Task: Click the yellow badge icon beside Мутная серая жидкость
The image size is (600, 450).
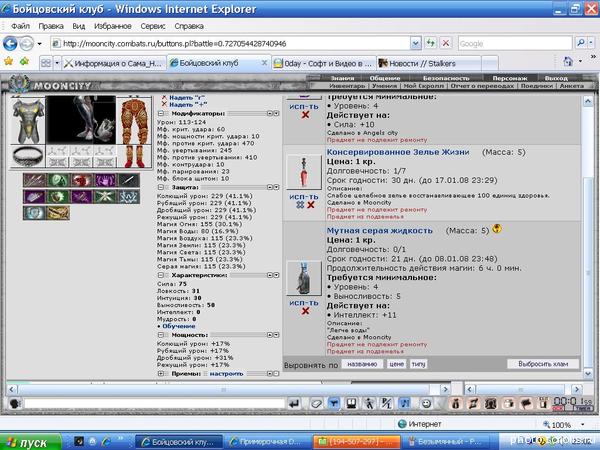Action: [497, 229]
